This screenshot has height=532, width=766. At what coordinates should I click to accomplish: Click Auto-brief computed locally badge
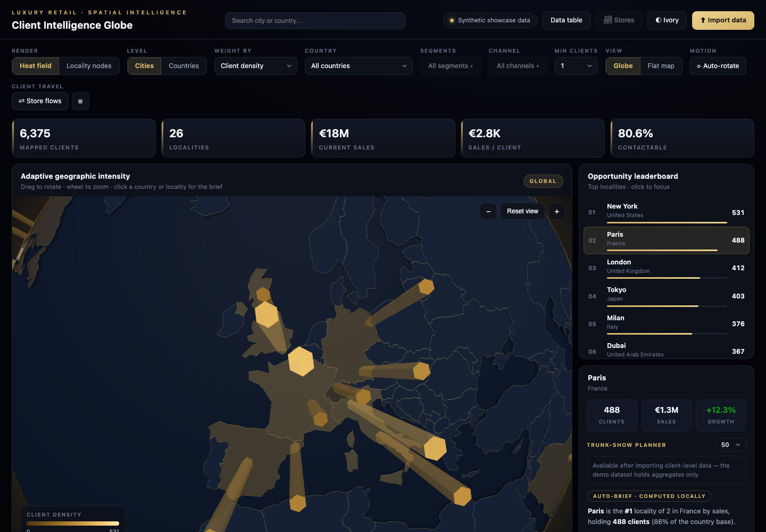(x=649, y=496)
